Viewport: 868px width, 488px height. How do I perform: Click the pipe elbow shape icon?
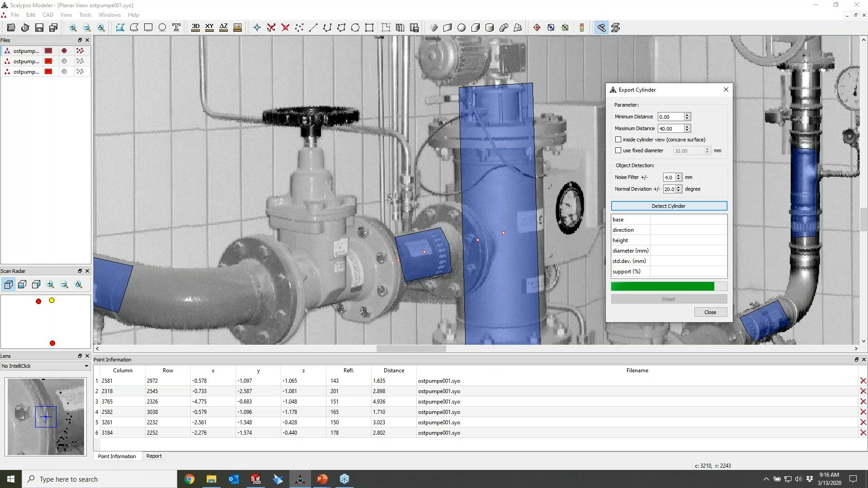(x=504, y=28)
